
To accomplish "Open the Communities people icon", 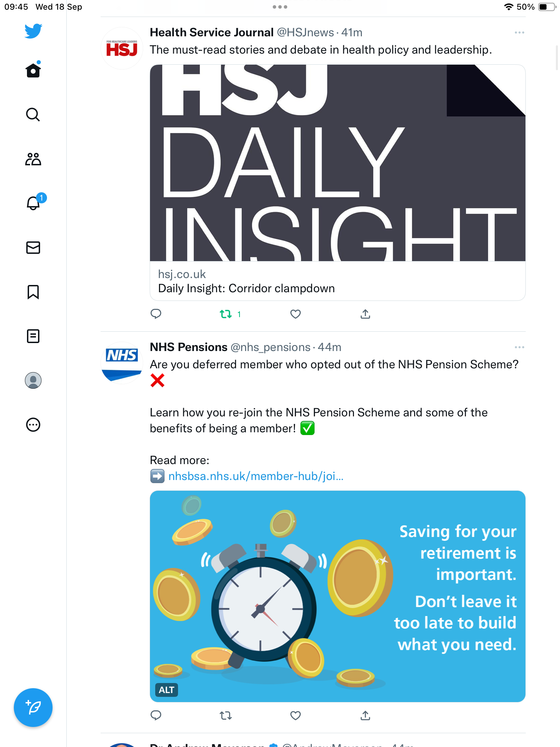I will coord(33,159).
